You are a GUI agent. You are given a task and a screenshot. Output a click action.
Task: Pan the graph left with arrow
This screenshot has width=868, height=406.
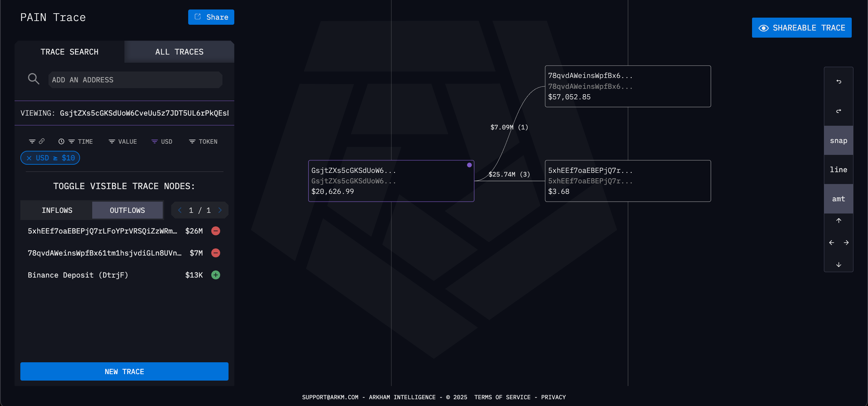pos(831,243)
